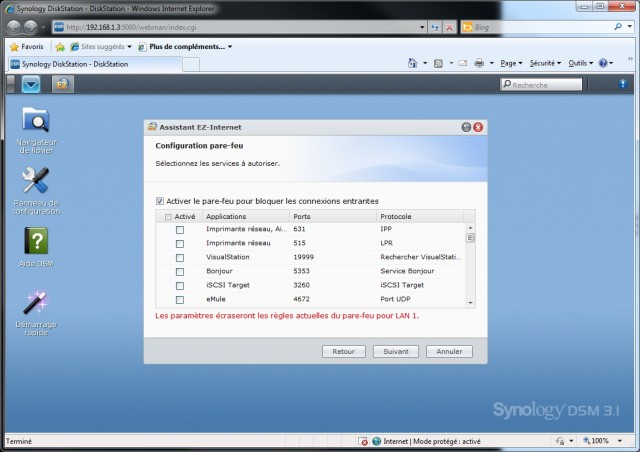
Task: Open the feeds icon dropdown arrow
Action: click(x=451, y=63)
